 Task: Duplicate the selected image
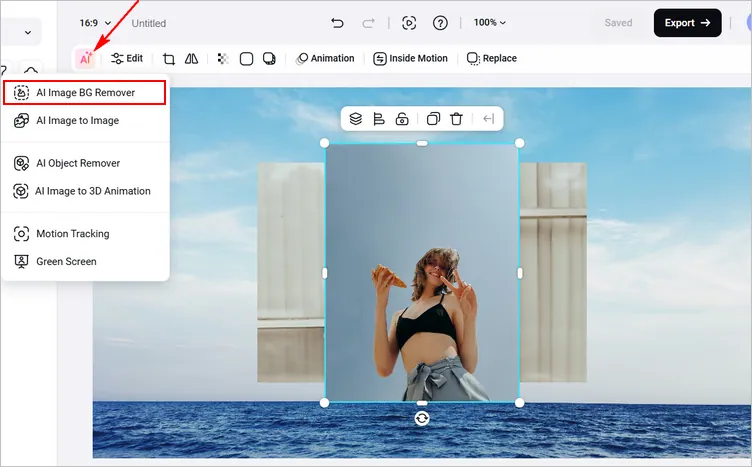(433, 118)
